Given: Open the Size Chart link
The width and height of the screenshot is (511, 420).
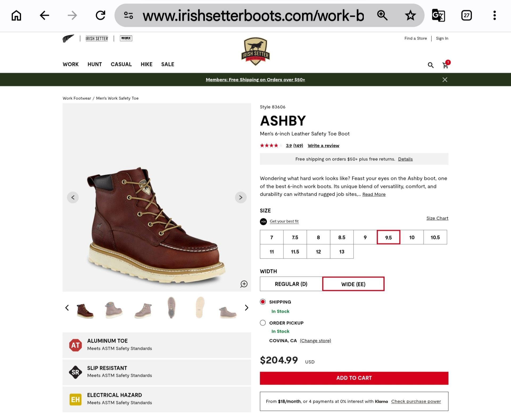Looking at the screenshot, I should (x=437, y=218).
